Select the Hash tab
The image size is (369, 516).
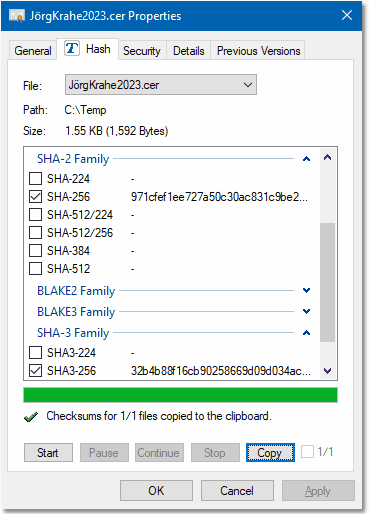(x=87, y=49)
